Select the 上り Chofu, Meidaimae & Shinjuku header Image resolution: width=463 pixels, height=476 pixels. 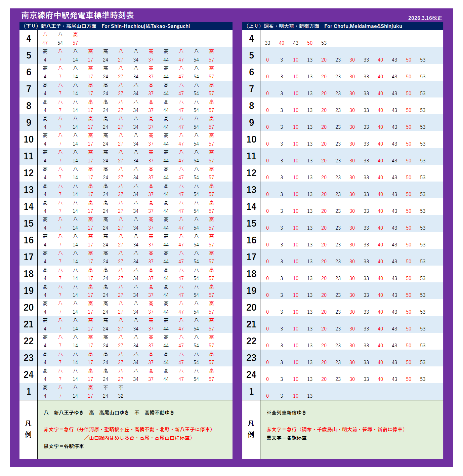point(324,26)
